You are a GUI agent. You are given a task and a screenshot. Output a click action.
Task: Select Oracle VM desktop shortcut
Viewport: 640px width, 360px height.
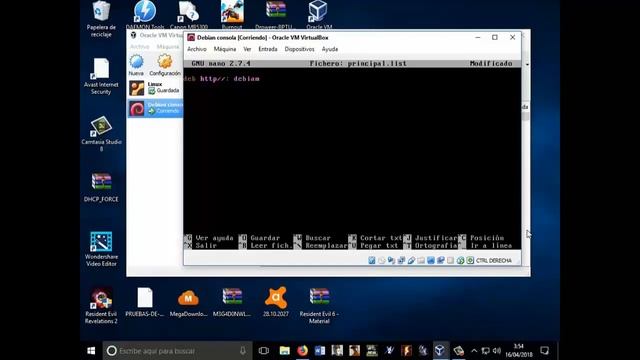[x=319, y=15]
